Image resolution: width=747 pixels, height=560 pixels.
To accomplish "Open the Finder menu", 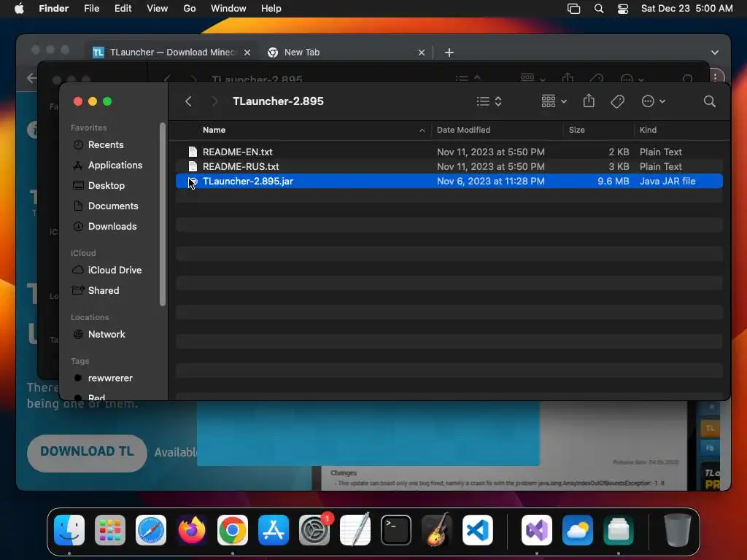I will 54,9.
